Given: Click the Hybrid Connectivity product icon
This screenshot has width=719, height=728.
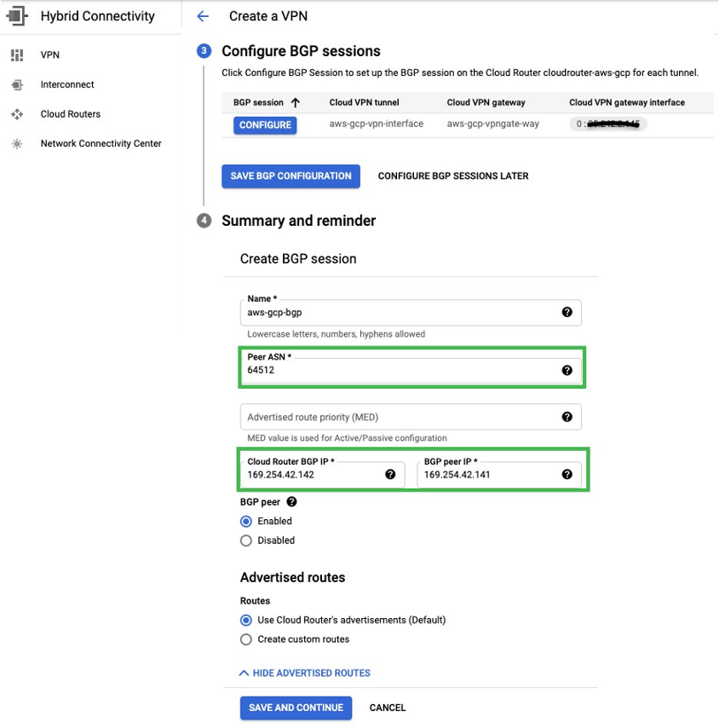Looking at the screenshot, I should [x=18, y=15].
